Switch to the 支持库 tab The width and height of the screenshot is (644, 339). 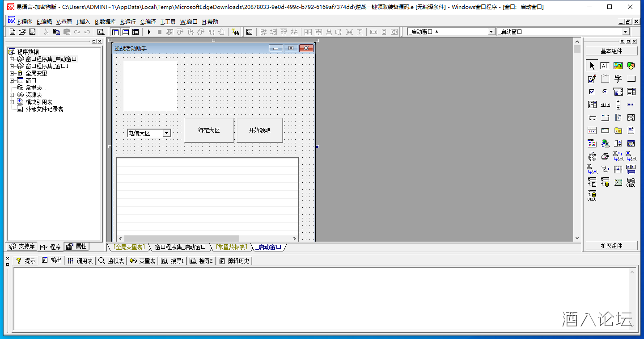click(22, 247)
